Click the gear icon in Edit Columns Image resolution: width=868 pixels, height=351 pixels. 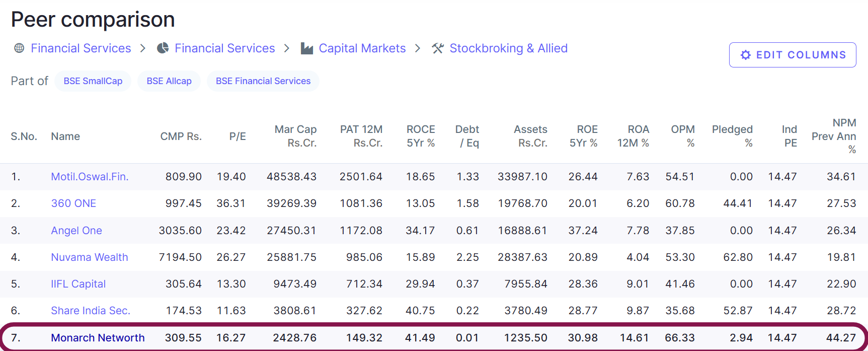click(746, 55)
